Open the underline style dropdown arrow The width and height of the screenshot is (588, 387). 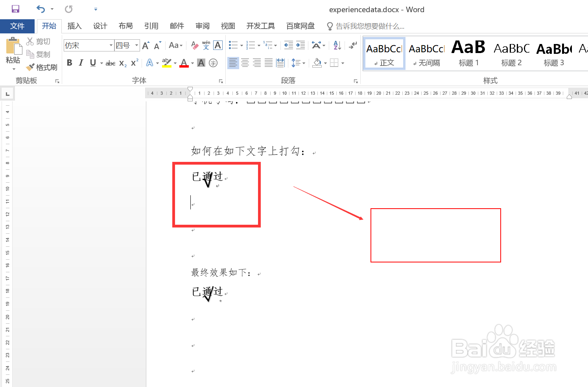click(x=101, y=63)
